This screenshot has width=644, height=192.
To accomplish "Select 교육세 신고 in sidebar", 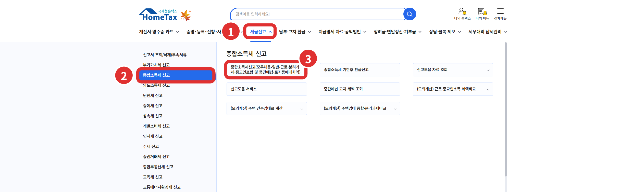I will (x=153, y=177).
